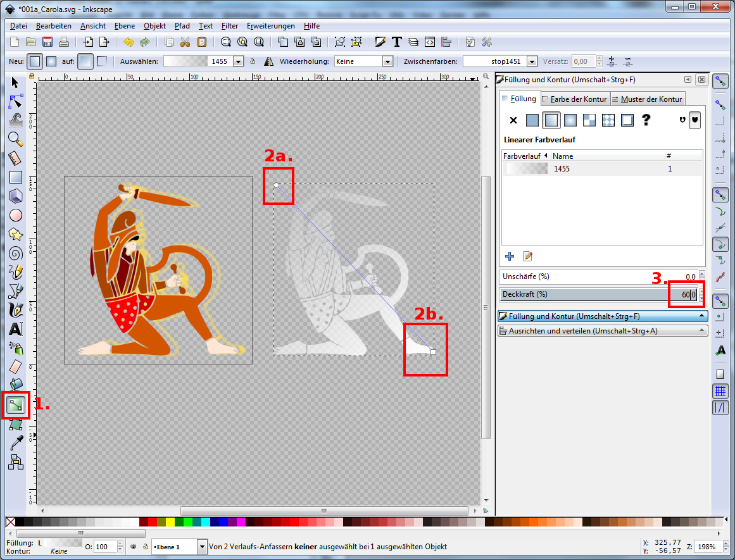This screenshot has height=560, width=735.
Task: Set fill to radial gradient
Action: 570,120
